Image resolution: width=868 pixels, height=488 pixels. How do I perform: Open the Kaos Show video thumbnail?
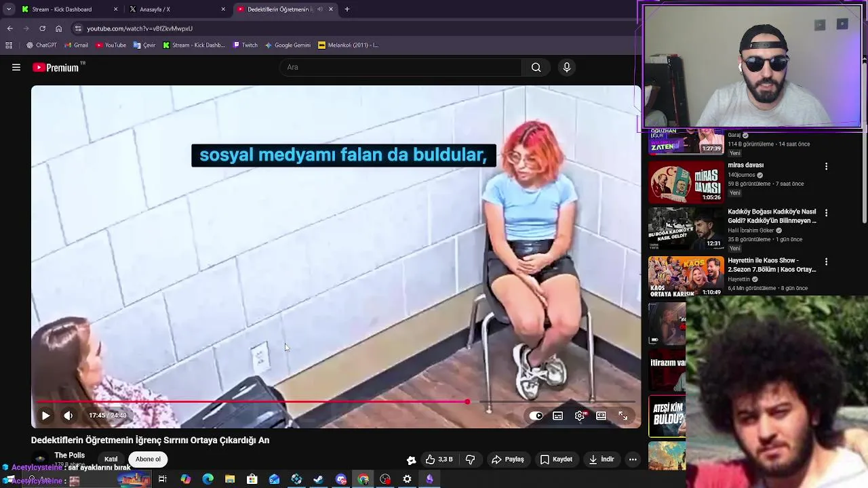tap(686, 277)
